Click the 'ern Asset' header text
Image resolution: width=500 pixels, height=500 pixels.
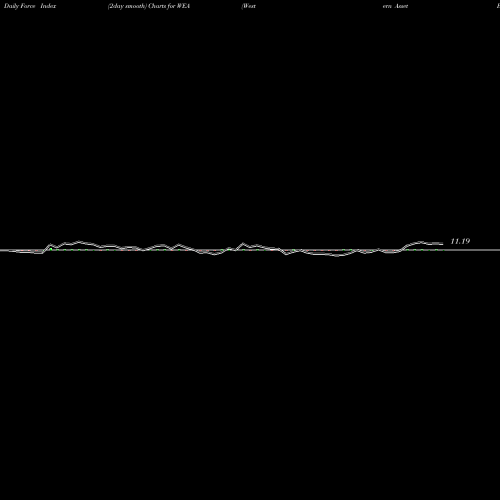[395, 6]
